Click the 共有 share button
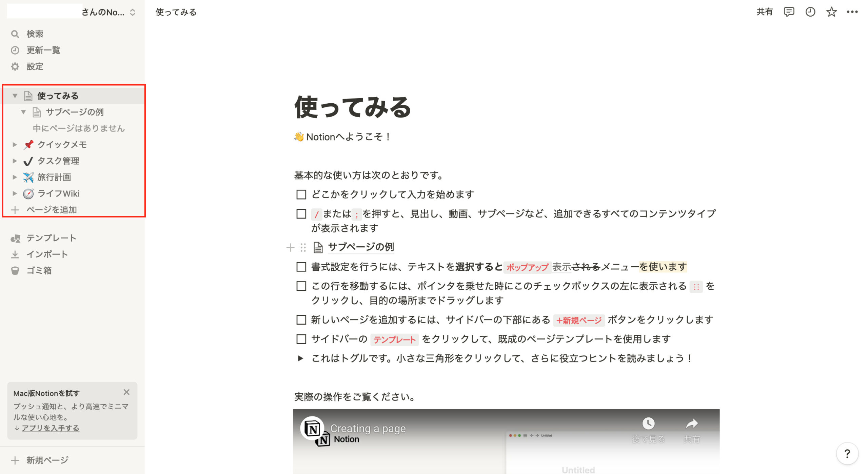Image resolution: width=868 pixels, height=474 pixels. tap(765, 12)
